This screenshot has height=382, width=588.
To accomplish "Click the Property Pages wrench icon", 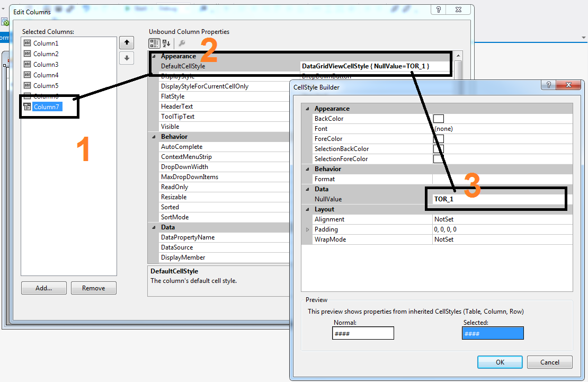I will (x=182, y=43).
